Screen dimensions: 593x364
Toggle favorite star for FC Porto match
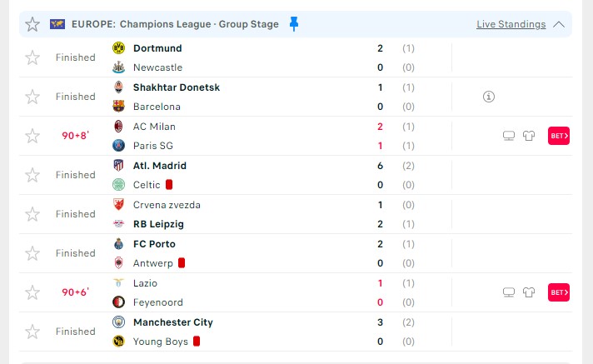click(32, 253)
